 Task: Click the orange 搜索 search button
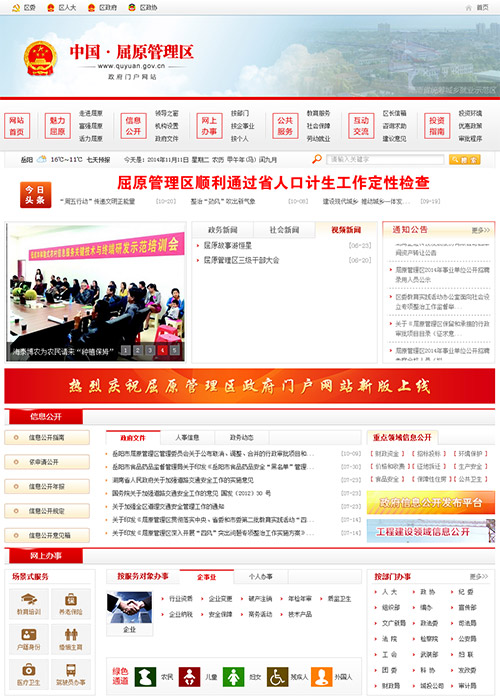(465, 159)
